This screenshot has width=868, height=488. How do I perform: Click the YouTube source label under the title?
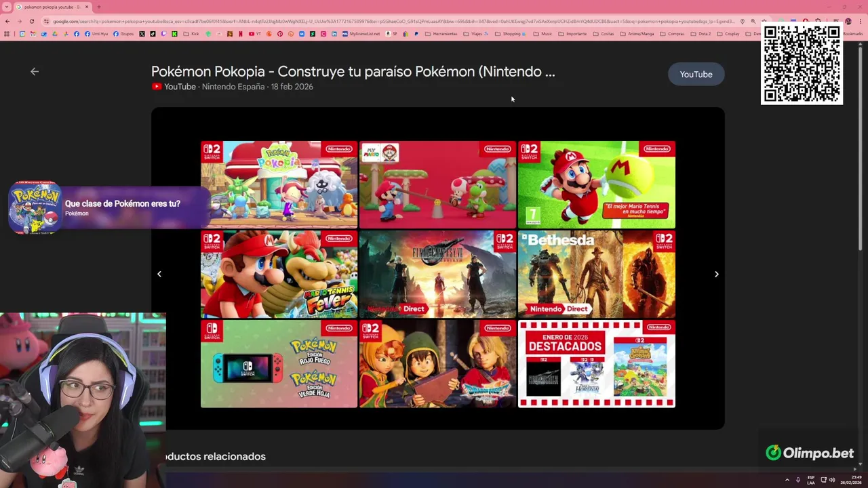pyautogui.click(x=174, y=87)
